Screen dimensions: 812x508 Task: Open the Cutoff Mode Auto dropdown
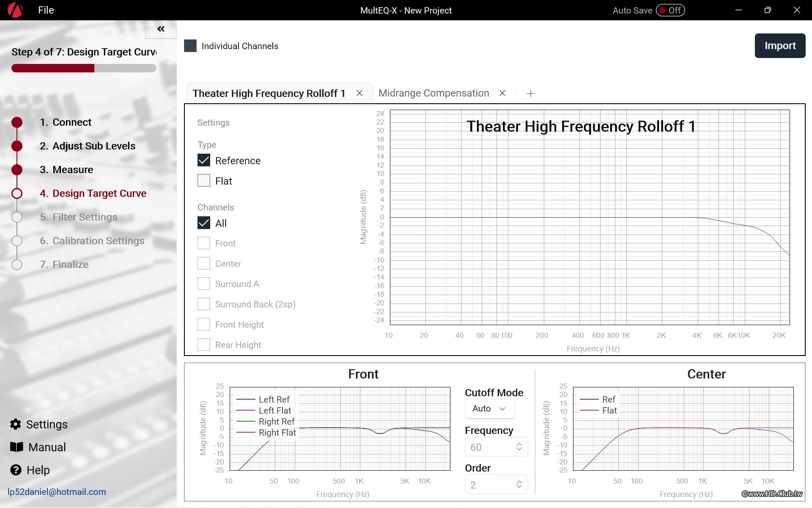(x=490, y=409)
